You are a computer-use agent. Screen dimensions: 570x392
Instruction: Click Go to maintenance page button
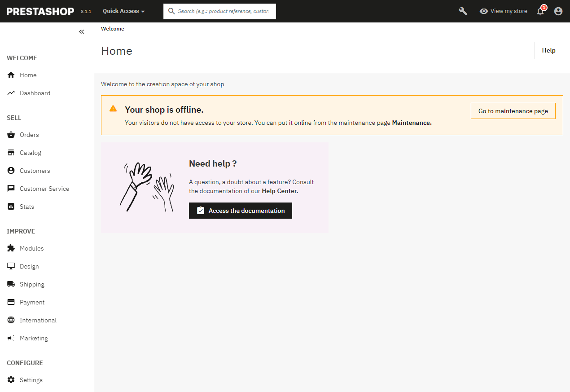(x=513, y=111)
